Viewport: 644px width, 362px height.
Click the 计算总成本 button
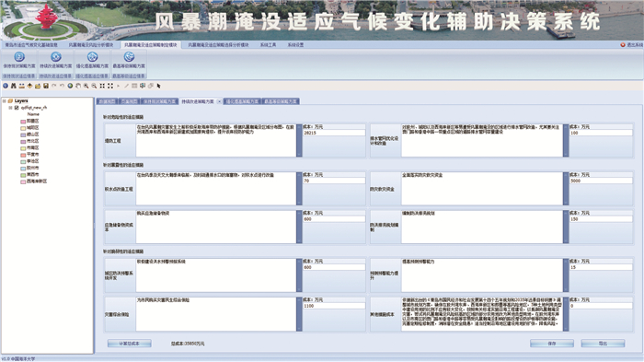click(x=130, y=344)
